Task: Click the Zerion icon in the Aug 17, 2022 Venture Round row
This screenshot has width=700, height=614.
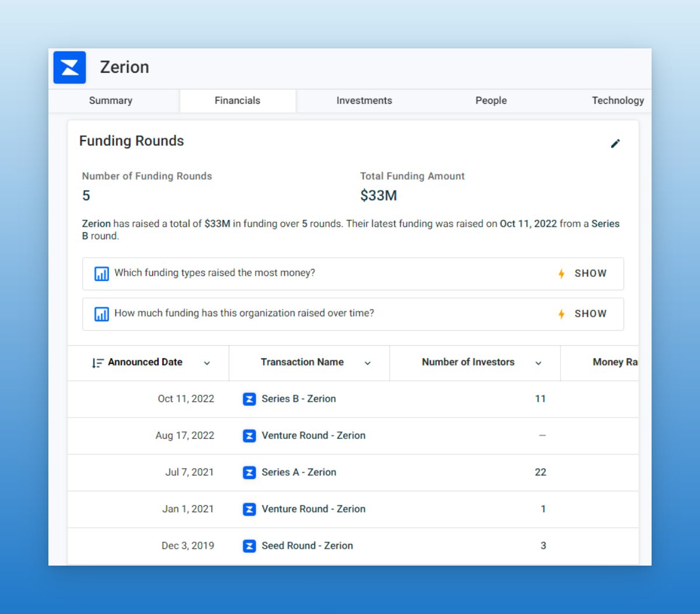Action: pos(249,436)
